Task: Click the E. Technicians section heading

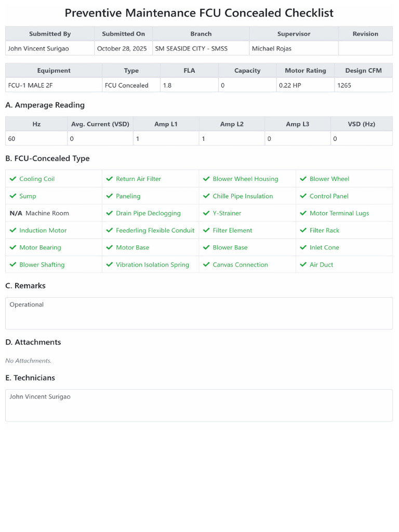Action: 30,378
